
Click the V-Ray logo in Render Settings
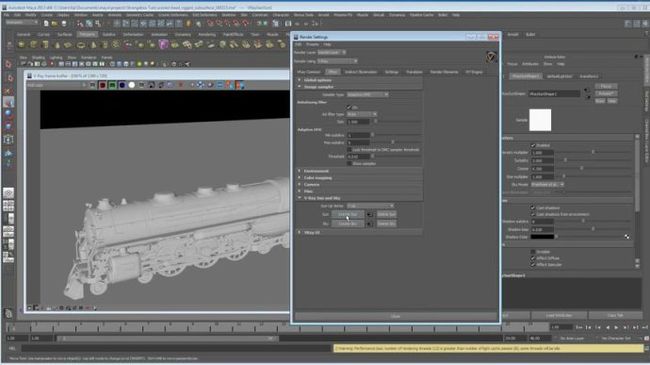click(x=491, y=57)
